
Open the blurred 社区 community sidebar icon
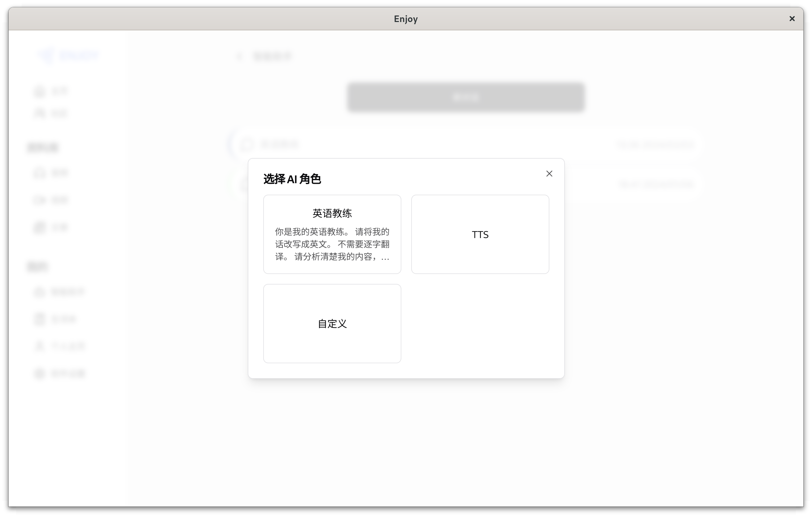pos(39,113)
